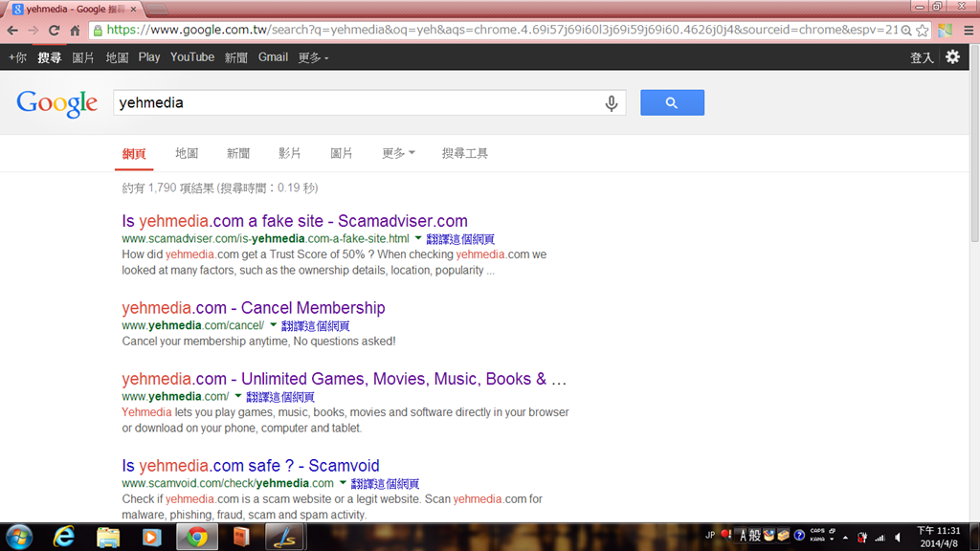The height and width of the screenshot is (551, 980).
Task: Open the arrow dropdown beside www.yehmedia.com/ URL
Action: click(x=238, y=395)
